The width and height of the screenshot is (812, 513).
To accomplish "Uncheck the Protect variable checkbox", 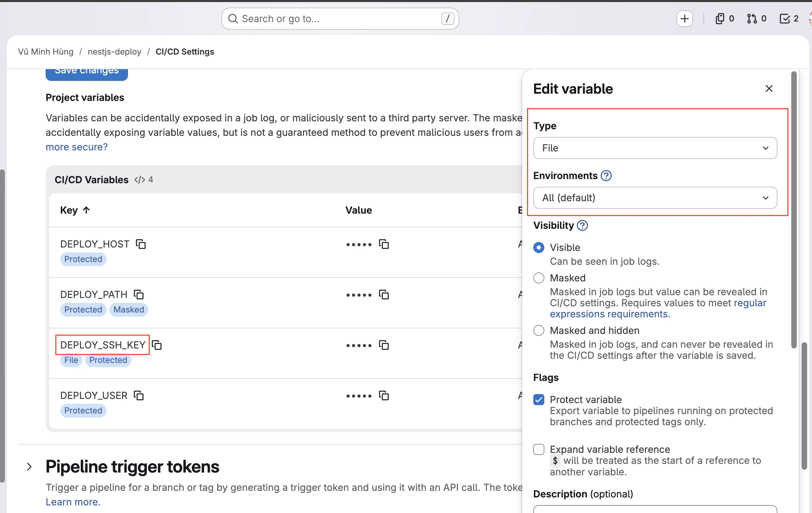I will 539,400.
